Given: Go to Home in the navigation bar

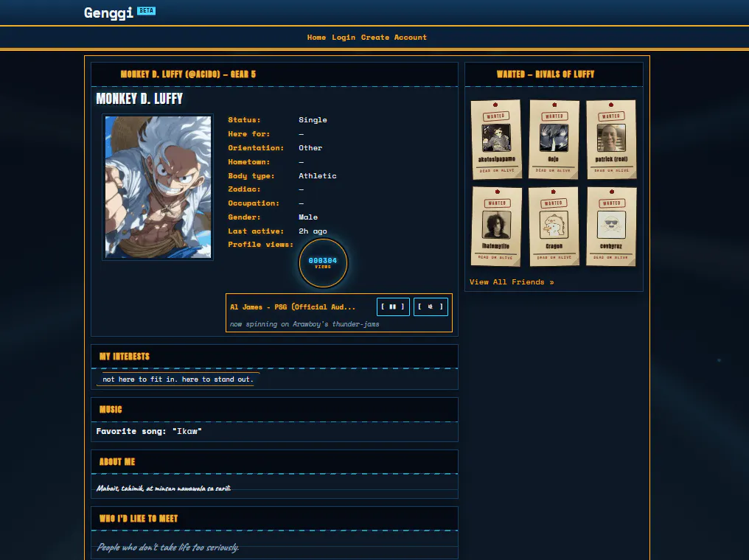Looking at the screenshot, I should [316, 38].
